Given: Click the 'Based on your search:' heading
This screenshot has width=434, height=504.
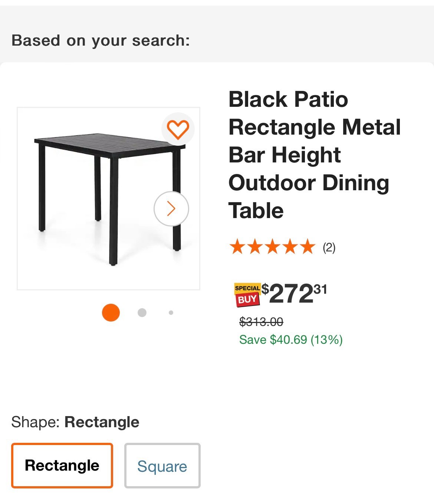Looking at the screenshot, I should tap(101, 40).
